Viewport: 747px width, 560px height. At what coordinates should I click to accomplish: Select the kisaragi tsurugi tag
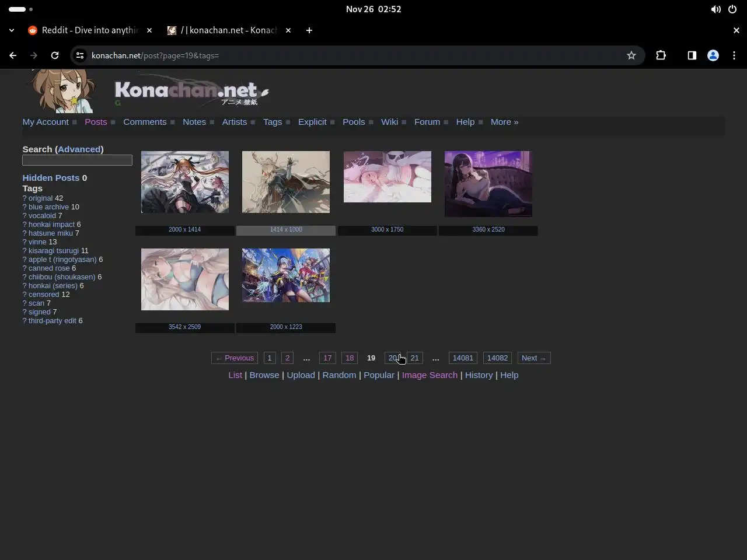point(54,251)
